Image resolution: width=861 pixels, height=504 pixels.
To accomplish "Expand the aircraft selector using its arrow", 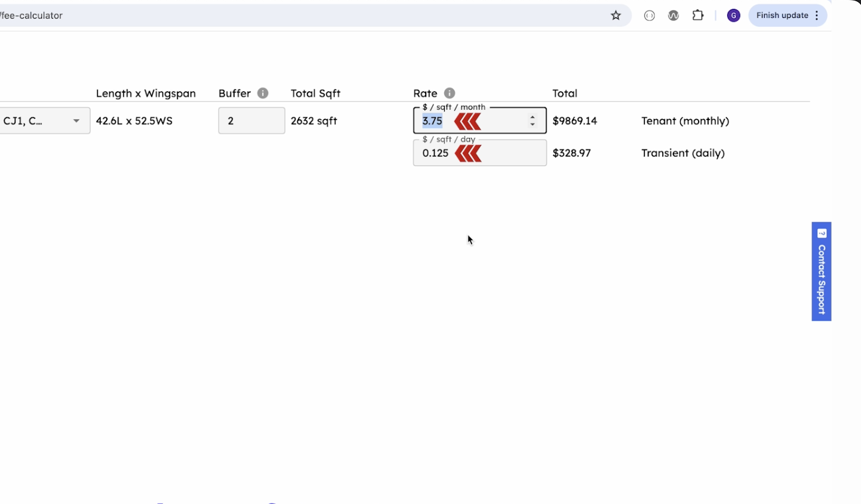I will click(x=76, y=121).
